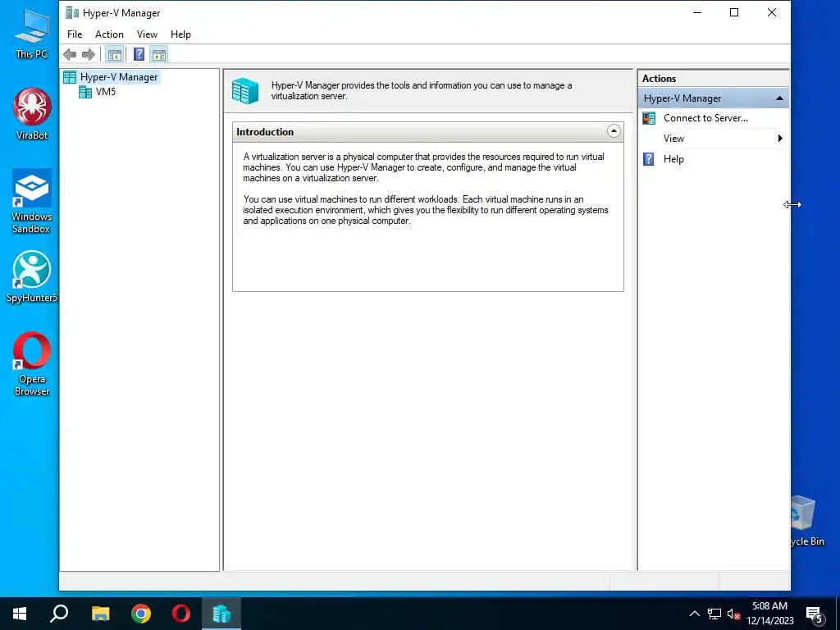Click Connect to Server... action
Image resolution: width=840 pixels, height=630 pixels.
705,118
